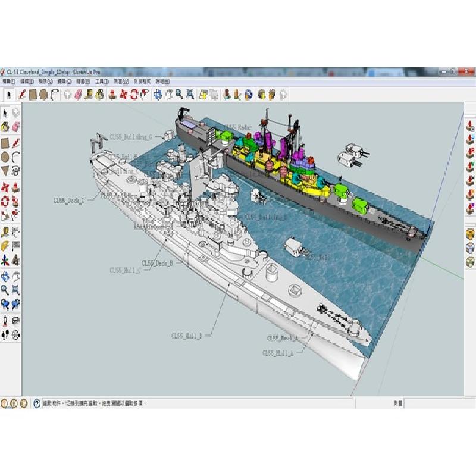Select the Rectangle tool in the top toolbar
The width and height of the screenshot is (476, 476).
click(x=33, y=95)
